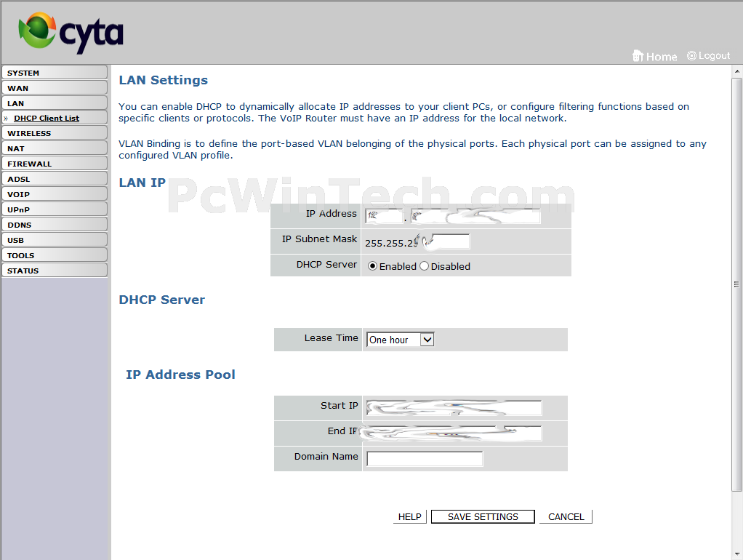Screen dimensions: 743x560
Task: Open the SYSTEM menu
Action: click(x=55, y=73)
